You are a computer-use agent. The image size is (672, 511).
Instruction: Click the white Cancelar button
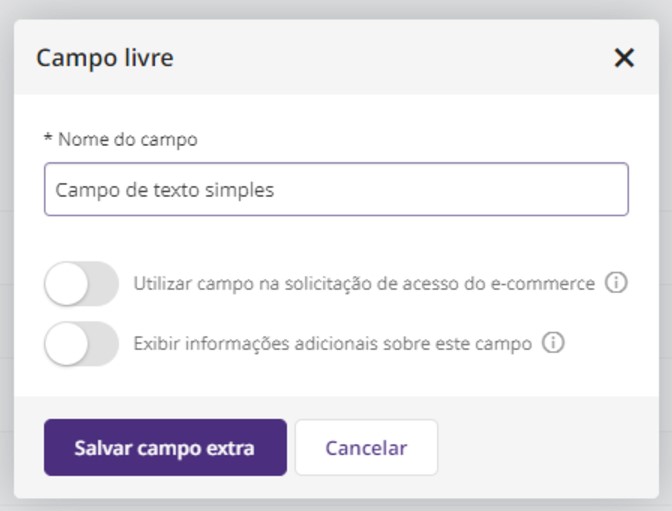coord(366,448)
